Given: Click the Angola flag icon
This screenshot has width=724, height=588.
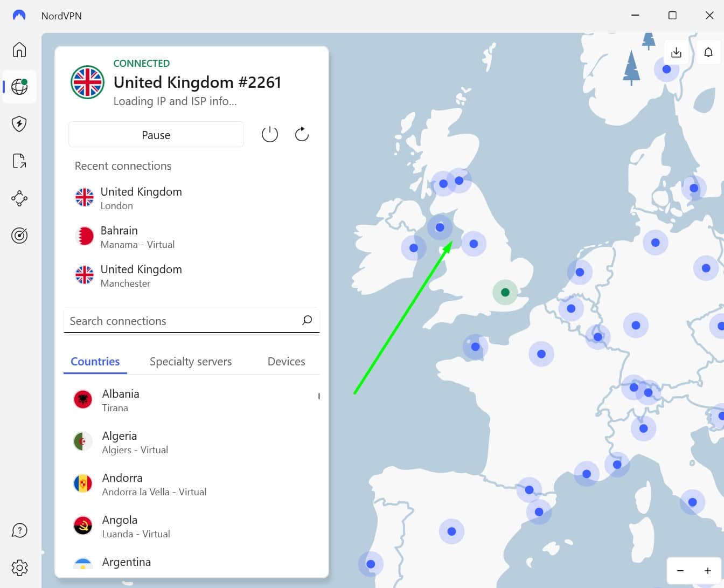Looking at the screenshot, I should tap(83, 525).
